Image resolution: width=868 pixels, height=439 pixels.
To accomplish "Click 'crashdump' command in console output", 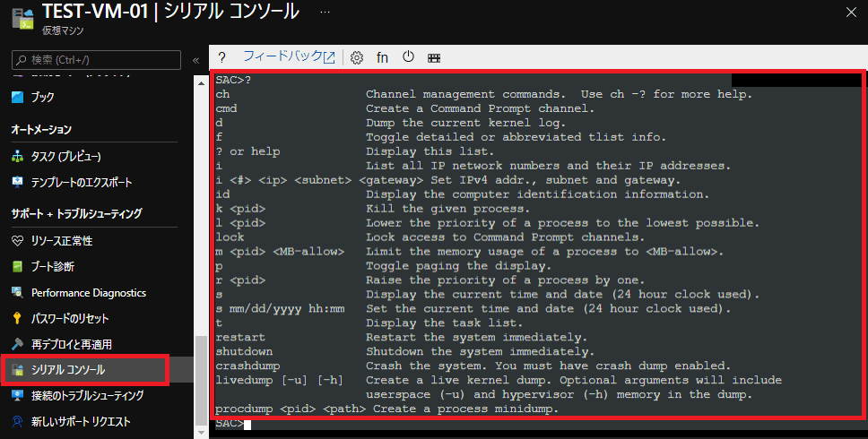I will point(247,366).
